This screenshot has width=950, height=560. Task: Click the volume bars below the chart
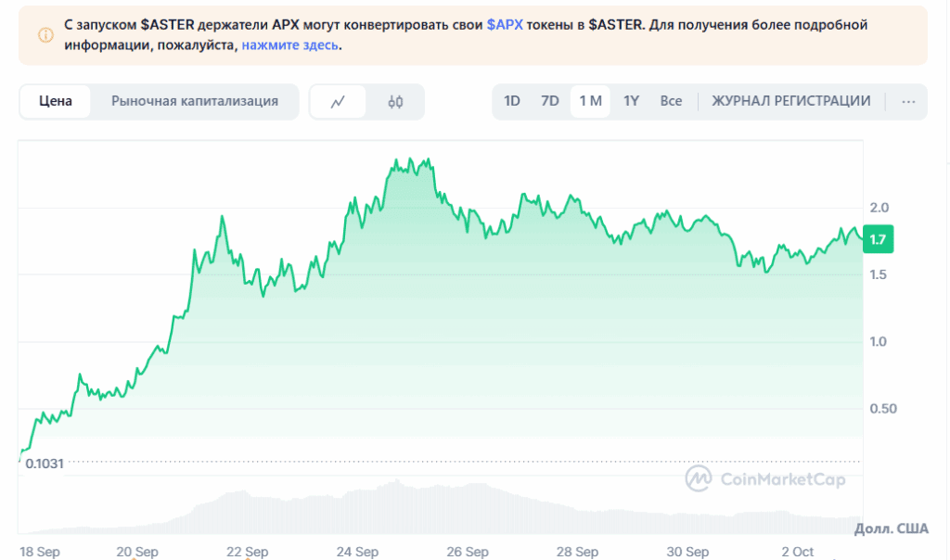tap(399, 510)
